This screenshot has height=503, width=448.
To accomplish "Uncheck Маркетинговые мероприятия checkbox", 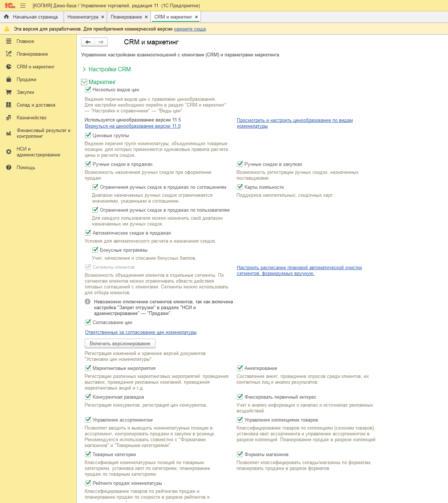I will 88,368.
